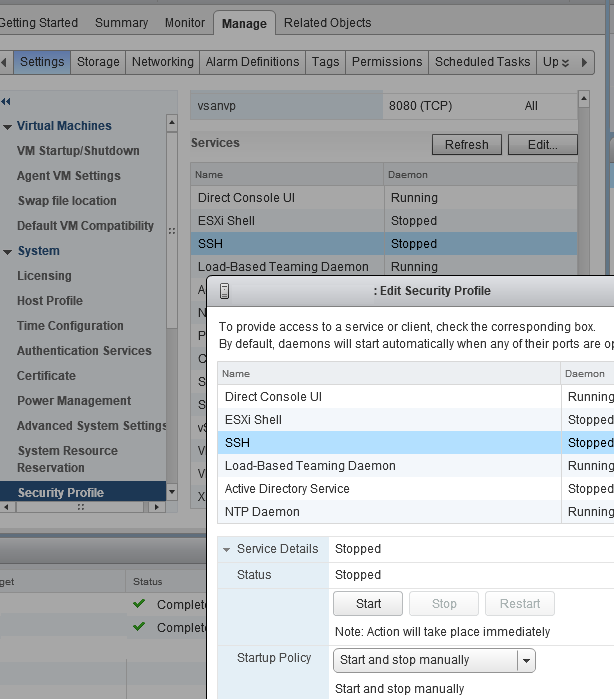Click left arrow of Settings tab strip

coord(4,62)
